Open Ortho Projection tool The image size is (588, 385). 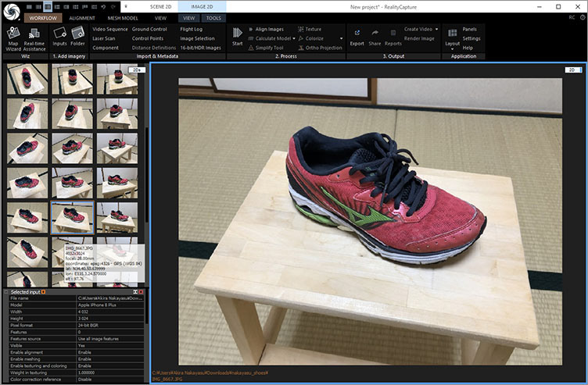click(321, 48)
